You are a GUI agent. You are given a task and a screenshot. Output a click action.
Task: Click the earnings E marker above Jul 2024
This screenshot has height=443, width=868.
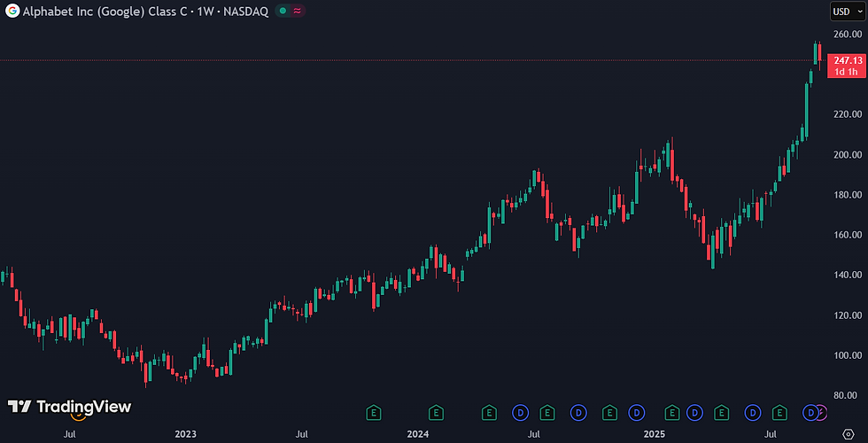pos(547,412)
